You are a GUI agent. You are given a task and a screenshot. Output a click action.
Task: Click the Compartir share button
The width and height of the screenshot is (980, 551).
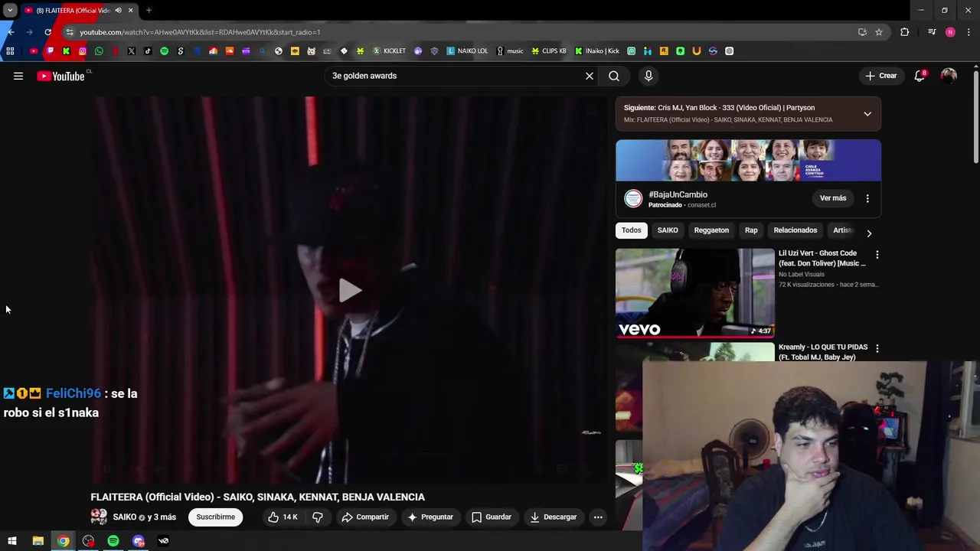point(365,517)
